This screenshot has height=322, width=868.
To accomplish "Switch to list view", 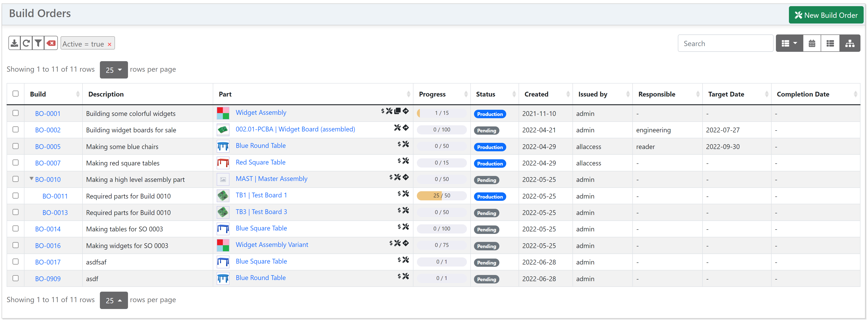I will pyautogui.click(x=830, y=43).
